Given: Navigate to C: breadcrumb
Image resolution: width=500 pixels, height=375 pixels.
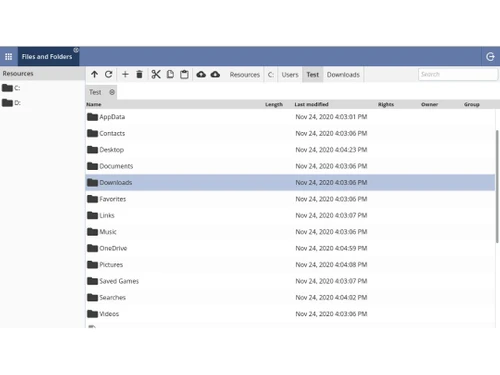Looking at the screenshot, I should (x=271, y=75).
